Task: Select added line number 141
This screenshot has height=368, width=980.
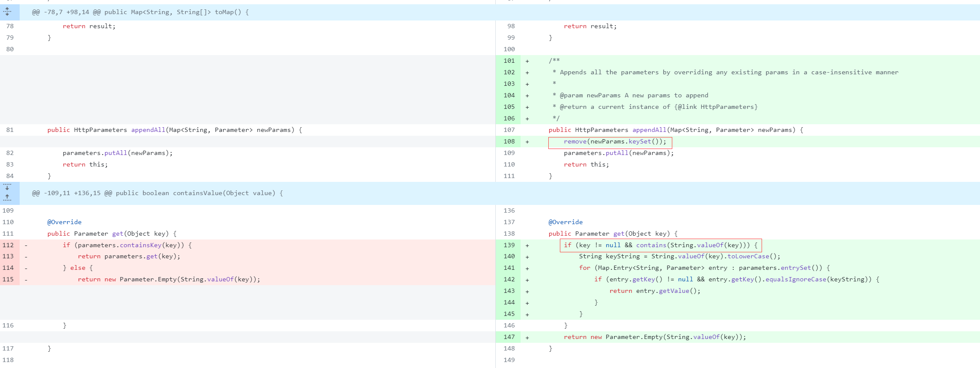Action: [x=509, y=268]
